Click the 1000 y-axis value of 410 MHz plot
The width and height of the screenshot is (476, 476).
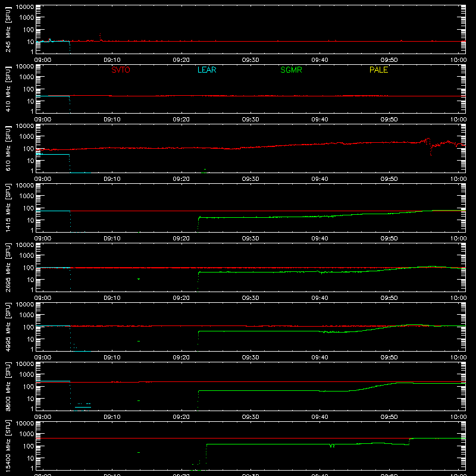pos(27,77)
